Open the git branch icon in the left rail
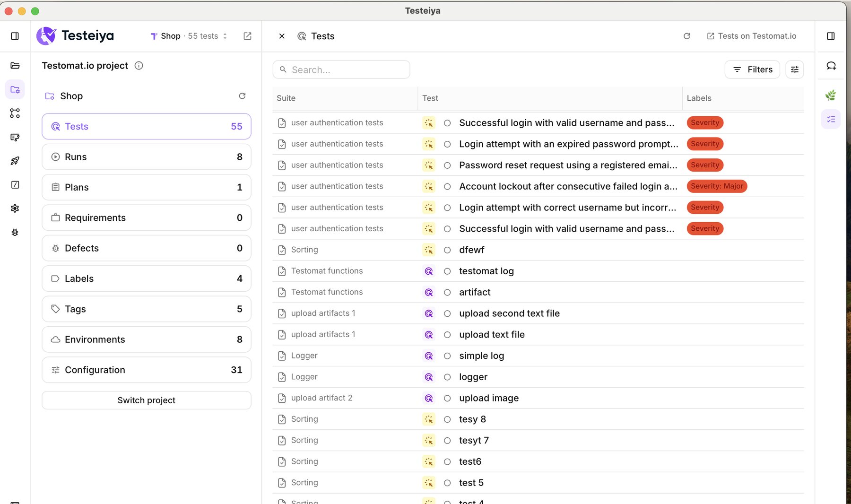This screenshot has height=504, width=851. coord(15,113)
